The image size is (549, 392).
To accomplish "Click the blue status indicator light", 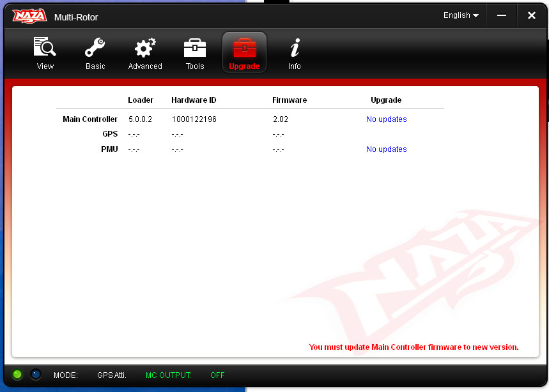I will (x=36, y=375).
